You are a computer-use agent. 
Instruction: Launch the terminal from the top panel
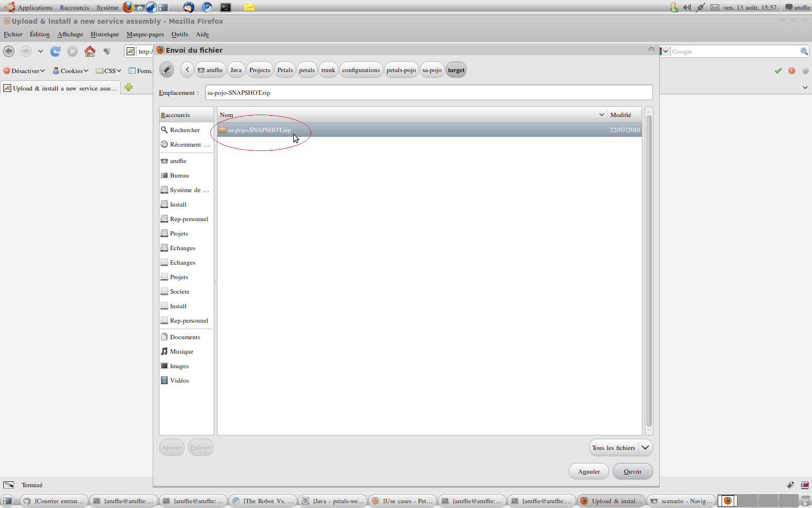pyautogui.click(x=226, y=7)
